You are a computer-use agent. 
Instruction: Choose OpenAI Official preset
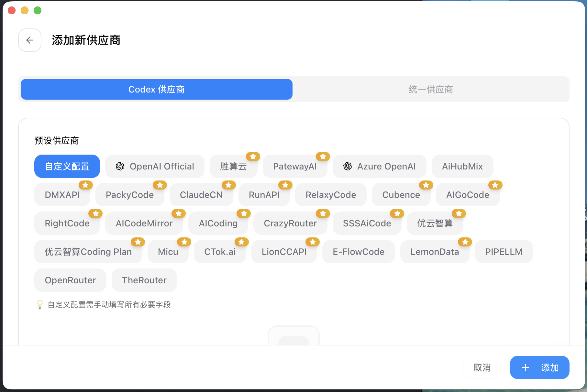tap(155, 166)
